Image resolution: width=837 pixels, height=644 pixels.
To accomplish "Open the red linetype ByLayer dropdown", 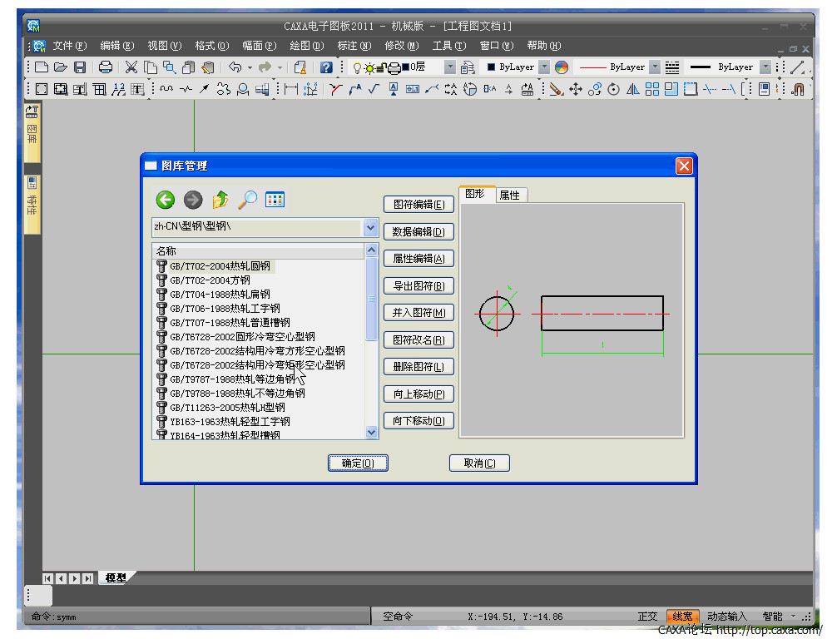I will [x=655, y=67].
